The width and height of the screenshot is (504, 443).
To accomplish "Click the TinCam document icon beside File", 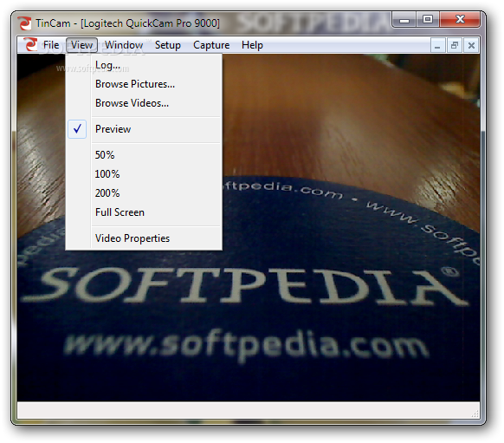I will [31, 45].
